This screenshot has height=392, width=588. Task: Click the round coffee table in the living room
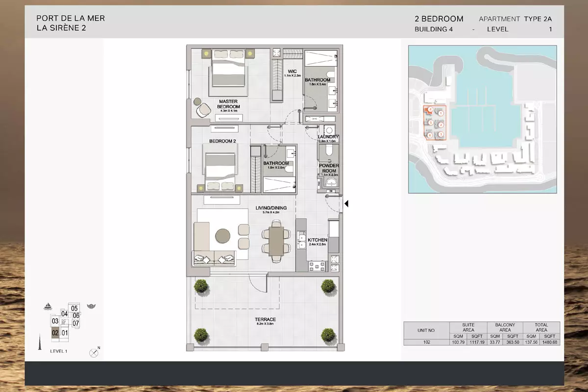coord(224,236)
